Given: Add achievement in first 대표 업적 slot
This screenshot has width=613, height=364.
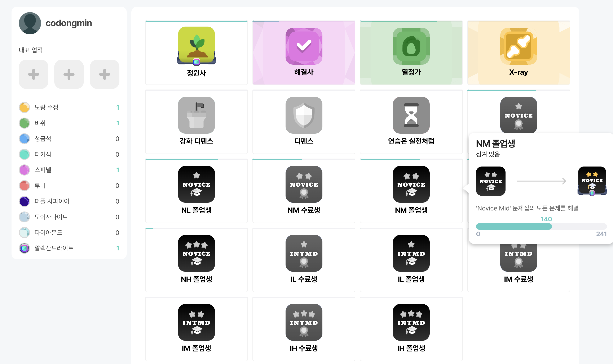Looking at the screenshot, I should [x=34, y=74].
